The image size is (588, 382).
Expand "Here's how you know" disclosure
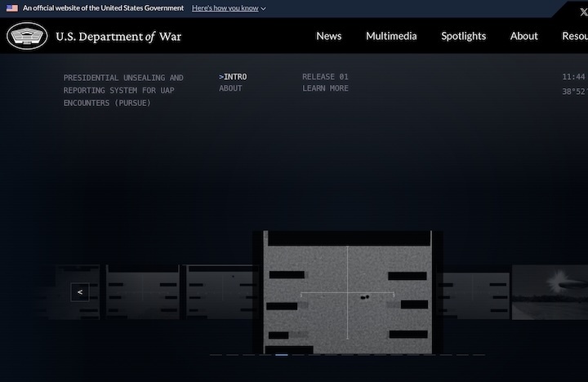click(x=229, y=8)
